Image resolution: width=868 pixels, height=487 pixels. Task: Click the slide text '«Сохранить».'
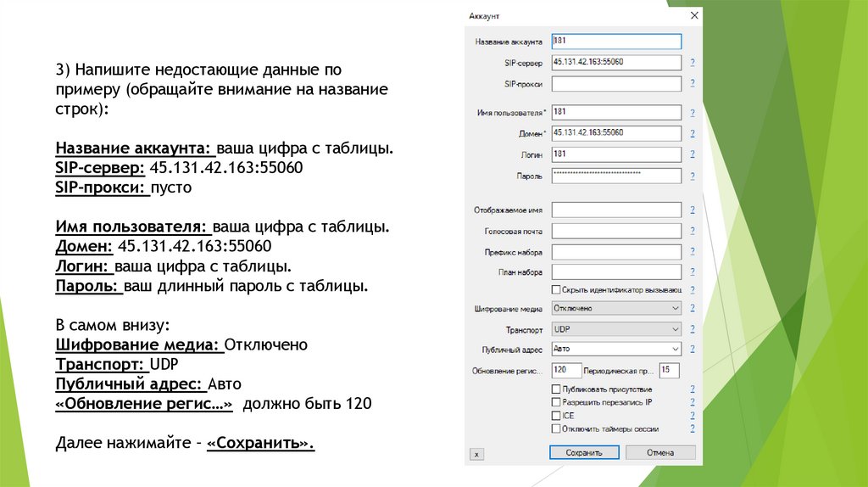(x=261, y=443)
